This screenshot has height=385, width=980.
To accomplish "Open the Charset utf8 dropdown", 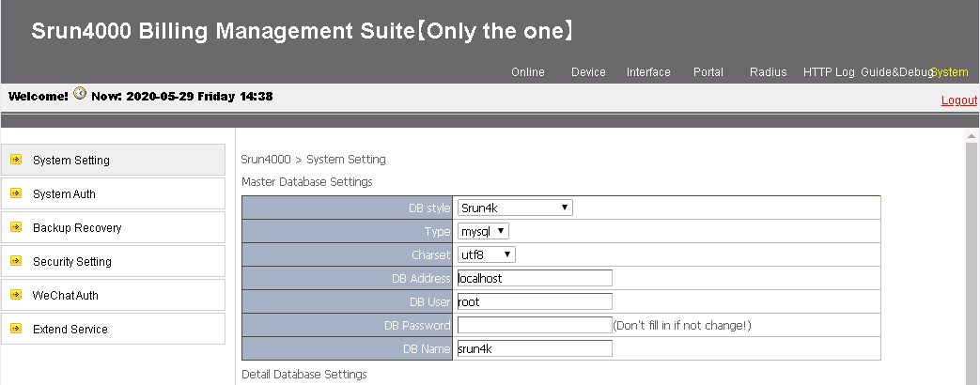I will coord(487,254).
